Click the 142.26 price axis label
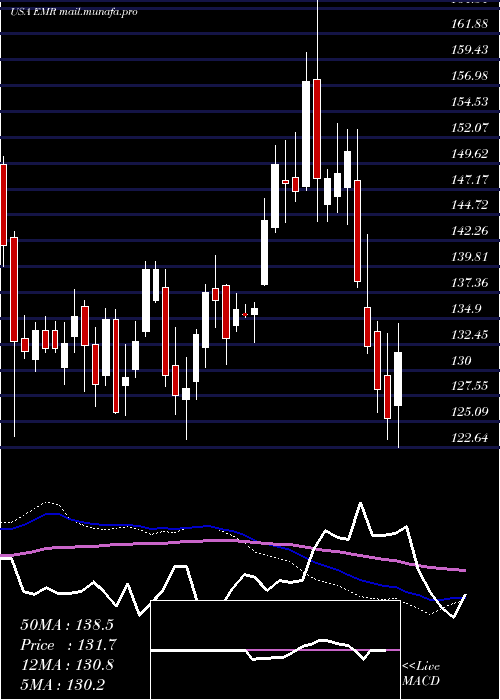 coord(469,231)
